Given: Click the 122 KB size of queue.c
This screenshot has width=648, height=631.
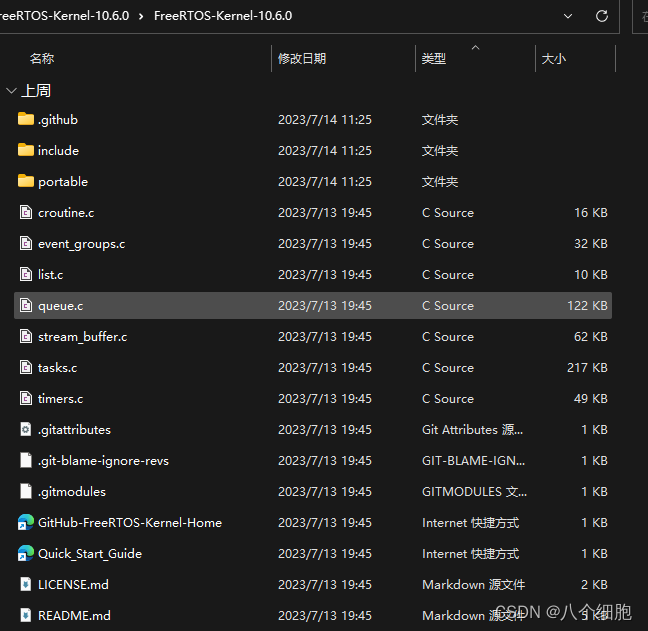Looking at the screenshot, I should pos(587,305).
